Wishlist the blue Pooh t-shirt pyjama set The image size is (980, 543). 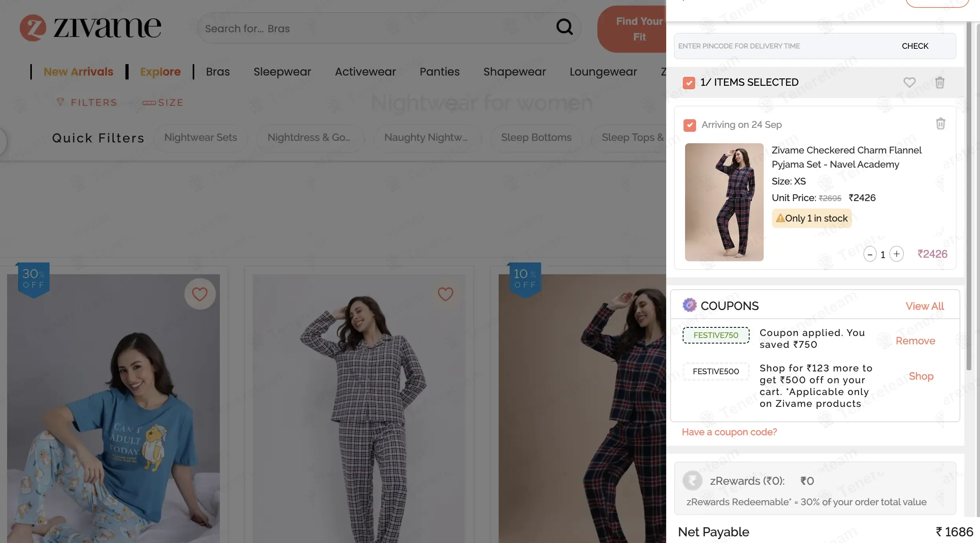point(200,294)
